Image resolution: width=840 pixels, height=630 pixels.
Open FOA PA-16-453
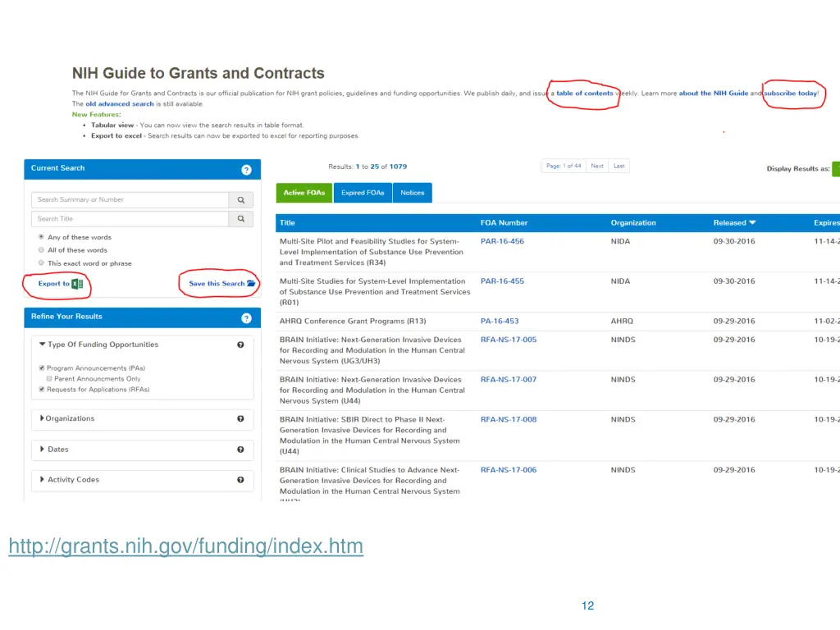tap(500, 322)
